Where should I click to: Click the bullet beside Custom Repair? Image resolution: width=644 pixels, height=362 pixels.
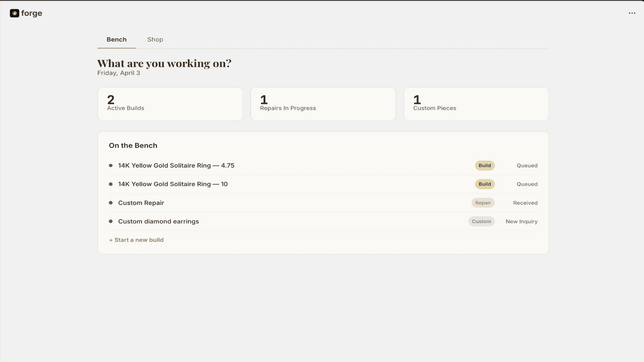111,203
